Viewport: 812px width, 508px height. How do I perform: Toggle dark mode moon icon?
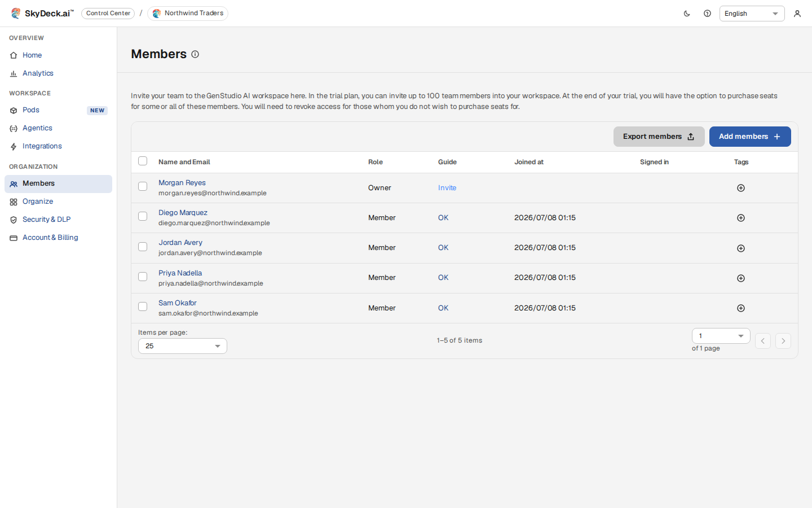click(x=687, y=14)
